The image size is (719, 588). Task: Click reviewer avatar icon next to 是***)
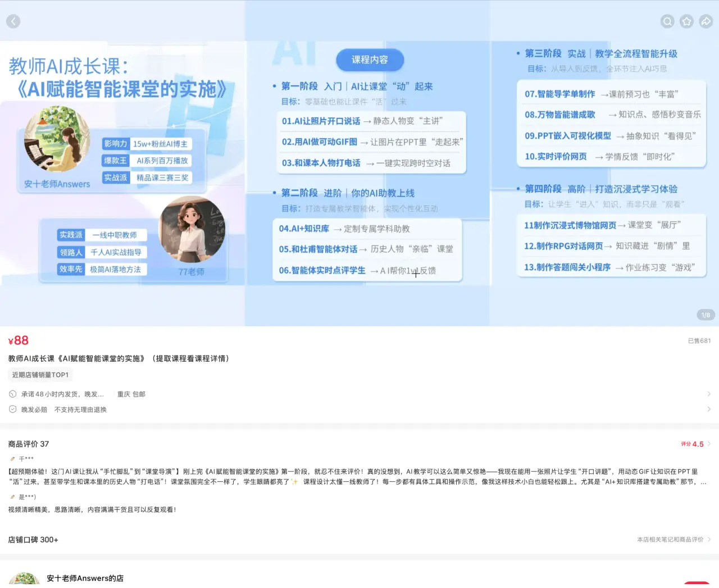(x=12, y=496)
